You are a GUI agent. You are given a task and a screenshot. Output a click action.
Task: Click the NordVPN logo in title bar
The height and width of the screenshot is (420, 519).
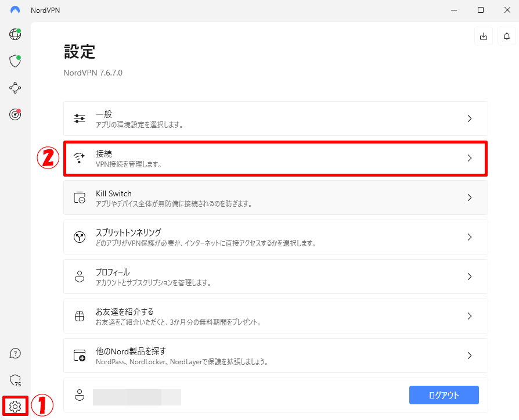(x=15, y=10)
